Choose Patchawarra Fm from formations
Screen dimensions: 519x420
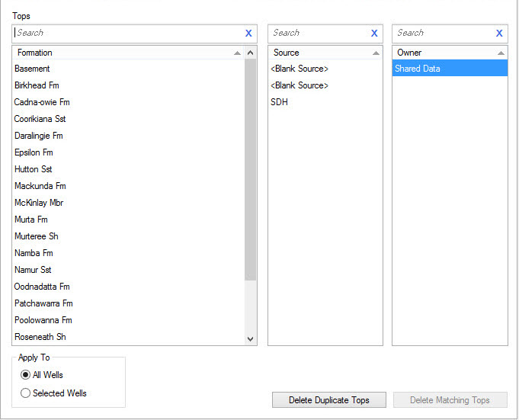pyautogui.click(x=43, y=303)
